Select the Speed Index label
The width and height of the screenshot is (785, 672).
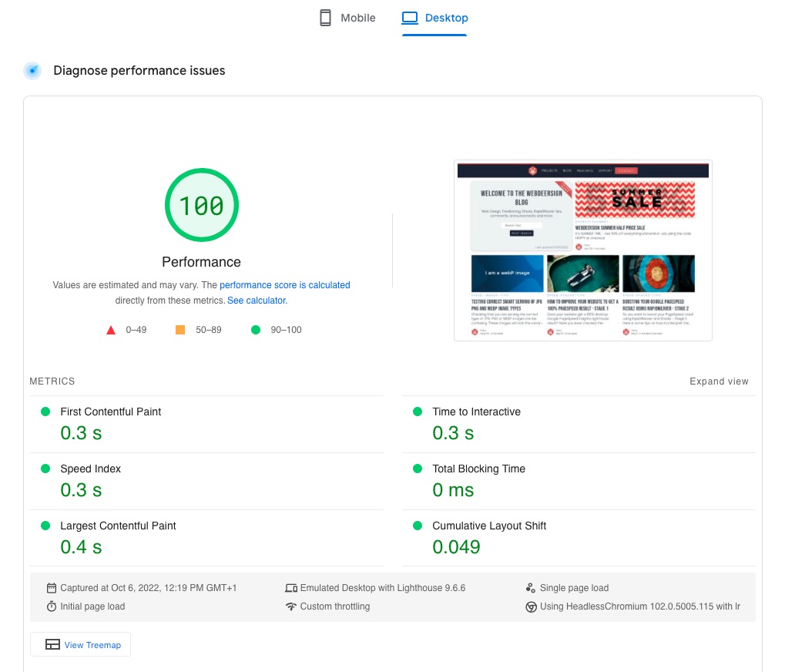91,469
